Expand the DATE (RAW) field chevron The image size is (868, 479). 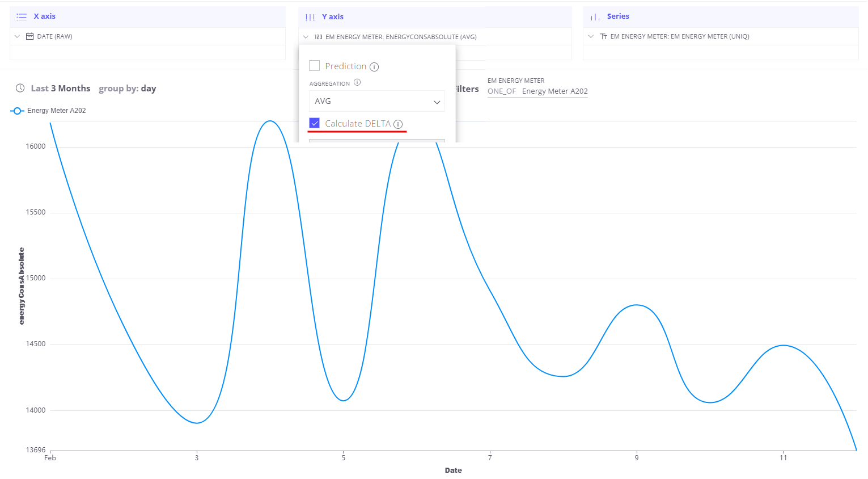pyautogui.click(x=17, y=36)
